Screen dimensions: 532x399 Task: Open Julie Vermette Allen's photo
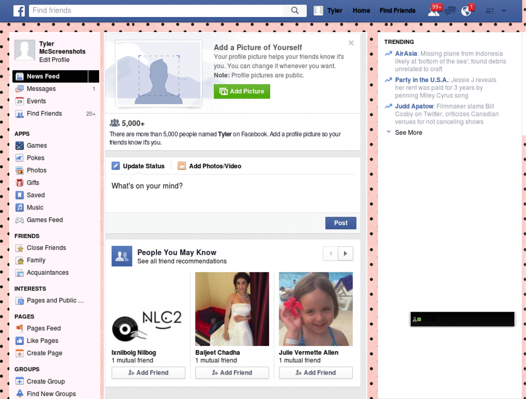(315, 309)
